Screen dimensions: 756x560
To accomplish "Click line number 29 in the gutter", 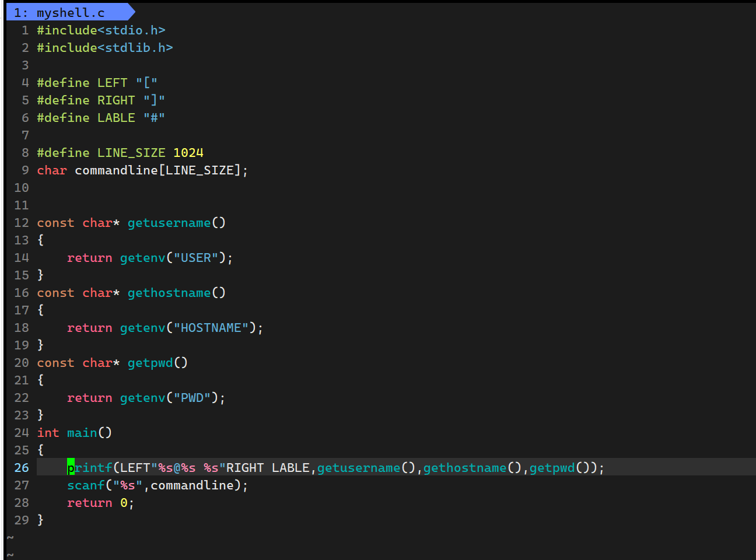I will pos(22,520).
